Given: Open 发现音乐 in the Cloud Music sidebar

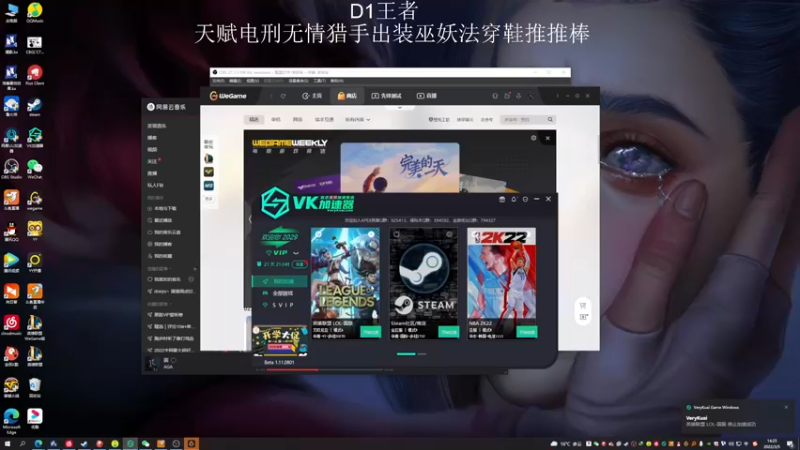Looking at the screenshot, I should point(157,126).
